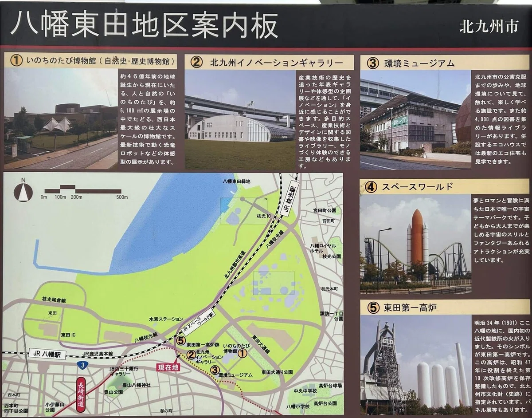This screenshot has width=532, height=418.
Task: Select map marker 1 near いのちのたび博物館 label
Action: [x=242, y=354]
